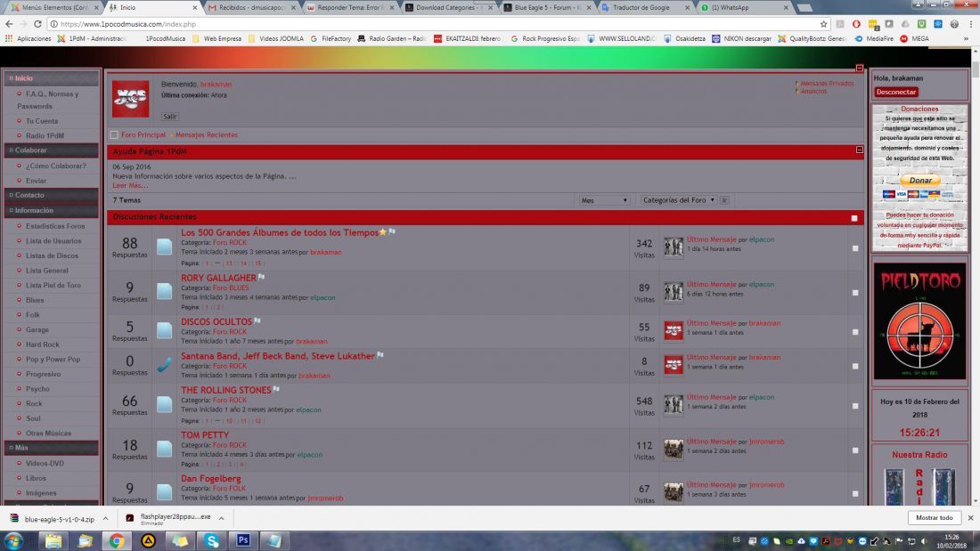Click the green extension icon in Chrome toolbar
The height and width of the screenshot is (551, 980).
pyautogui.click(x=921, y=24)
